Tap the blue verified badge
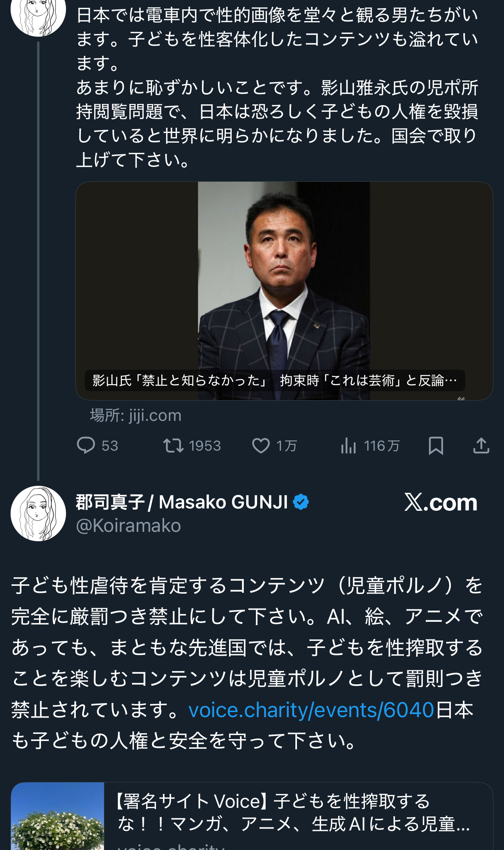Viewport: 504px width, 850px height. pyautogui.click(x=301, y=502)
